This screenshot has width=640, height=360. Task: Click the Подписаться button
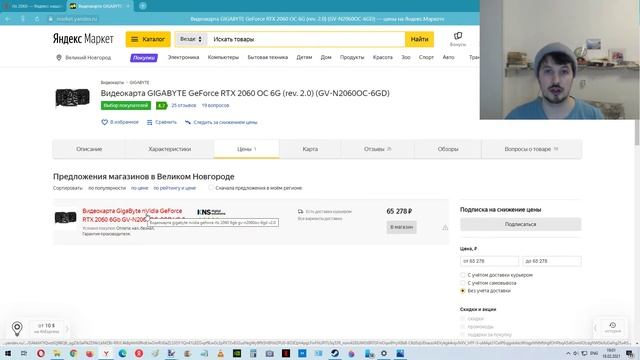click(x=520, y=224)
